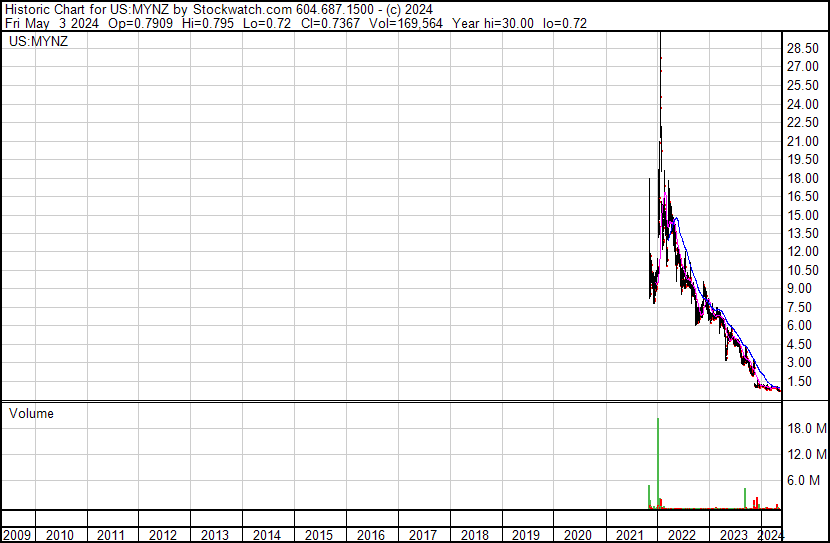The image size is (830, 543).
Task: Click the 12.0 M volume axis label
Action: (805, 455)
